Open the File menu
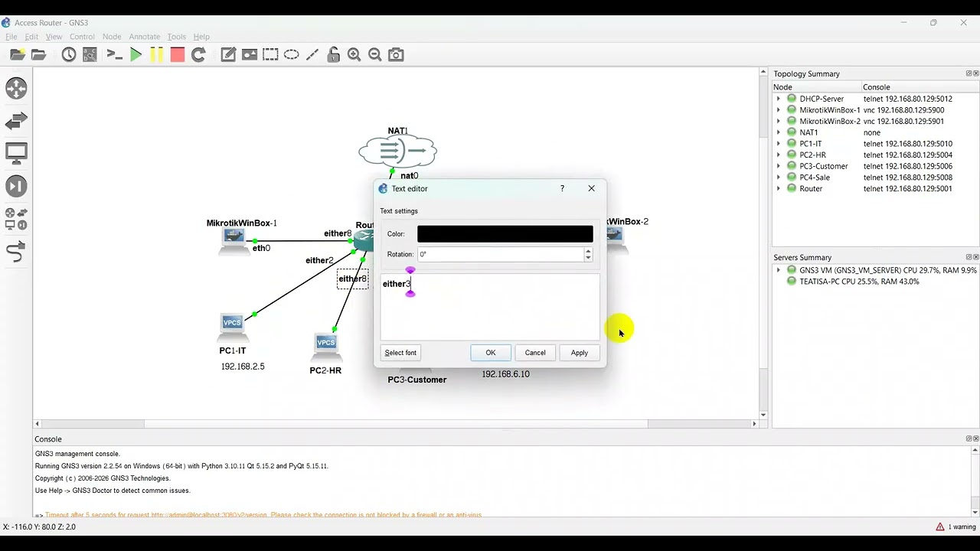 (x=11, y=37)
